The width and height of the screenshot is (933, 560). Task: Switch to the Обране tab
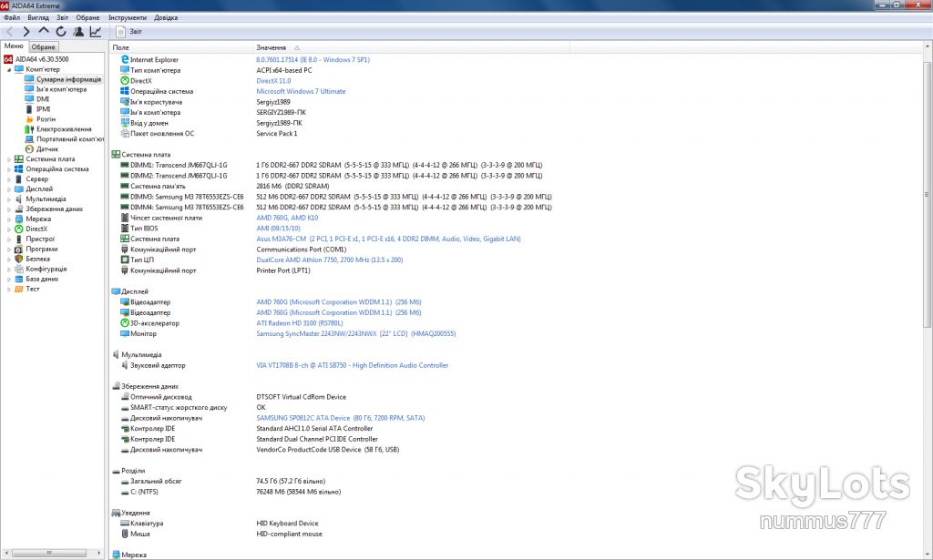pos(44,47)
